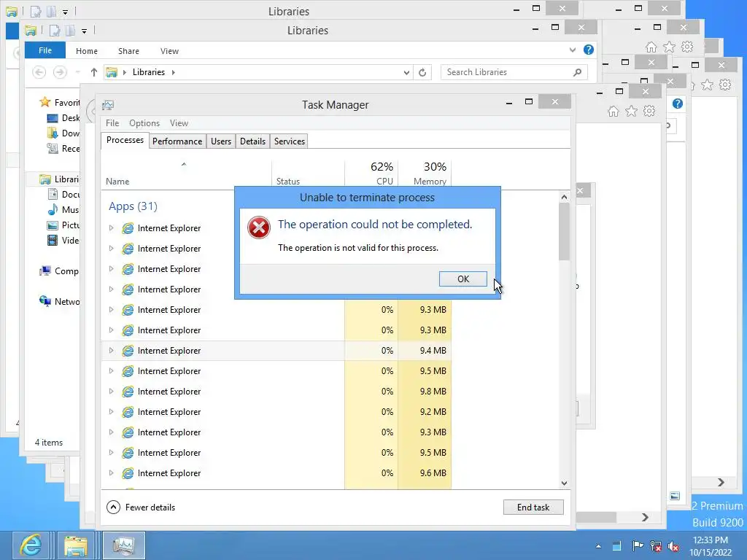
Task: Switch to the Details tab
Action: pos(252,141)
